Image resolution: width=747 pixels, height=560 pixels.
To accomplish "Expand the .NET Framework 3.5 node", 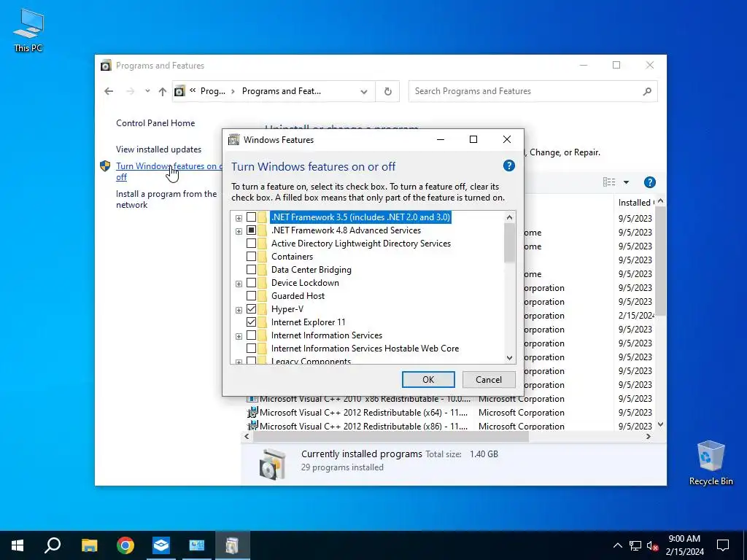I will pos(239,218).
